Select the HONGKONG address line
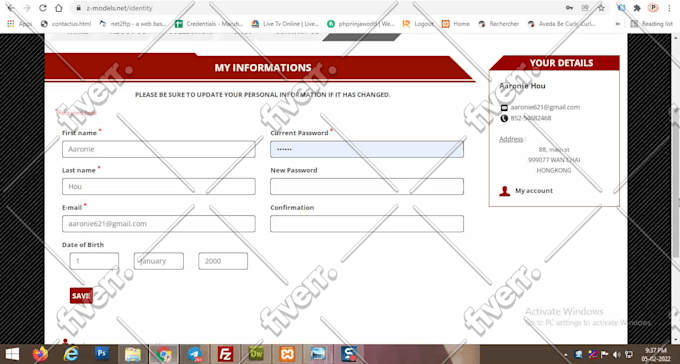 [x=554, y=171]
